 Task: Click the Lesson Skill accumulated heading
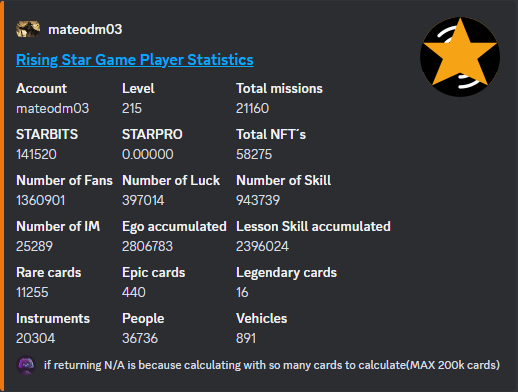[x=313, y=226]
